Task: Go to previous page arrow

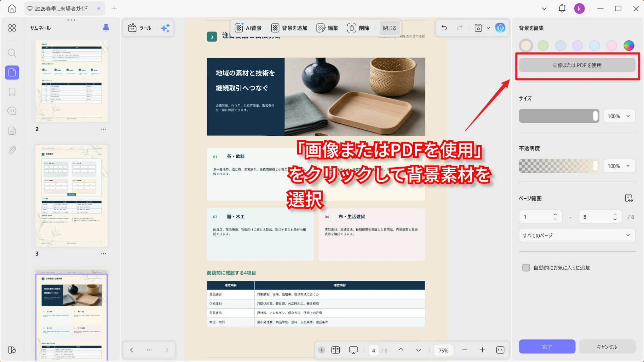Action: [401, 350]
